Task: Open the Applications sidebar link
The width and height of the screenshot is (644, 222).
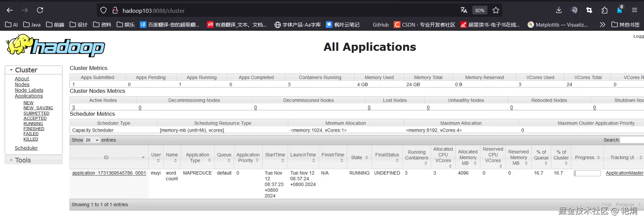Action: pyautogui.click(x=29, y=96)
